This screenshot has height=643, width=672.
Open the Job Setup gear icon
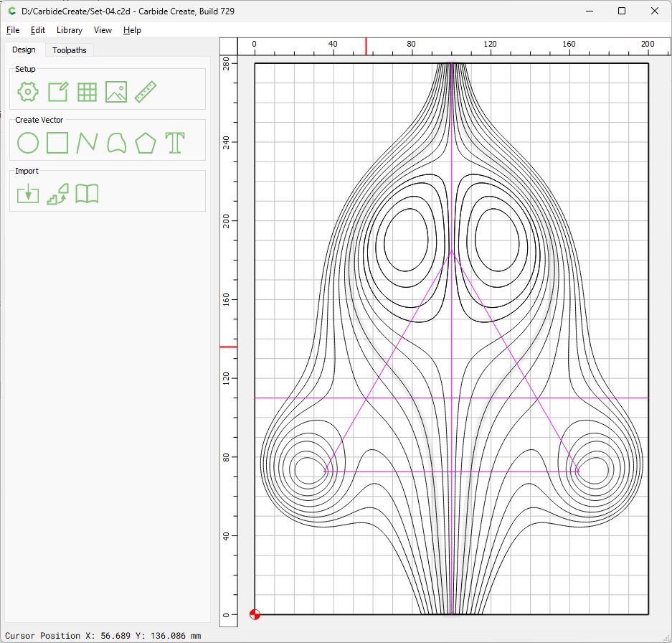point(27,92)
